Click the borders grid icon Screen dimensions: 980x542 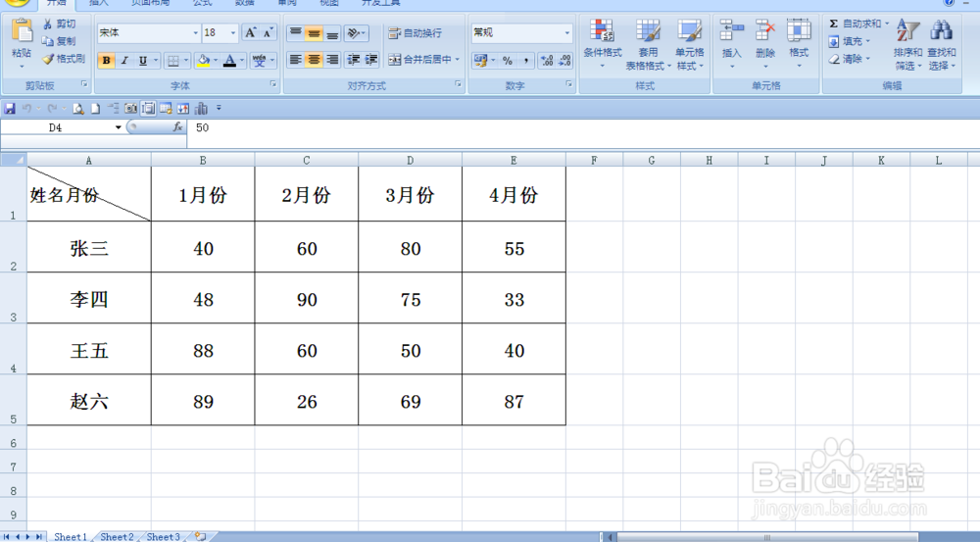(x=173, y=61)
